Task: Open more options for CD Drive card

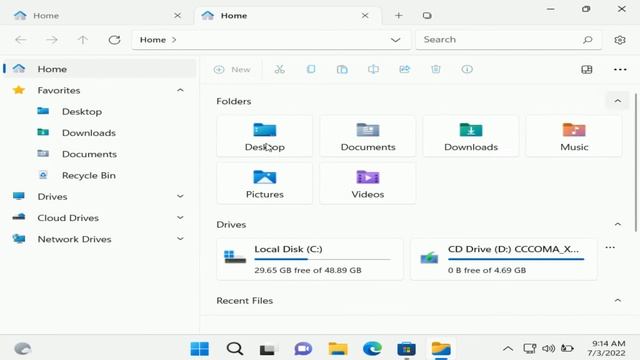Action: [x=610, y=247]
